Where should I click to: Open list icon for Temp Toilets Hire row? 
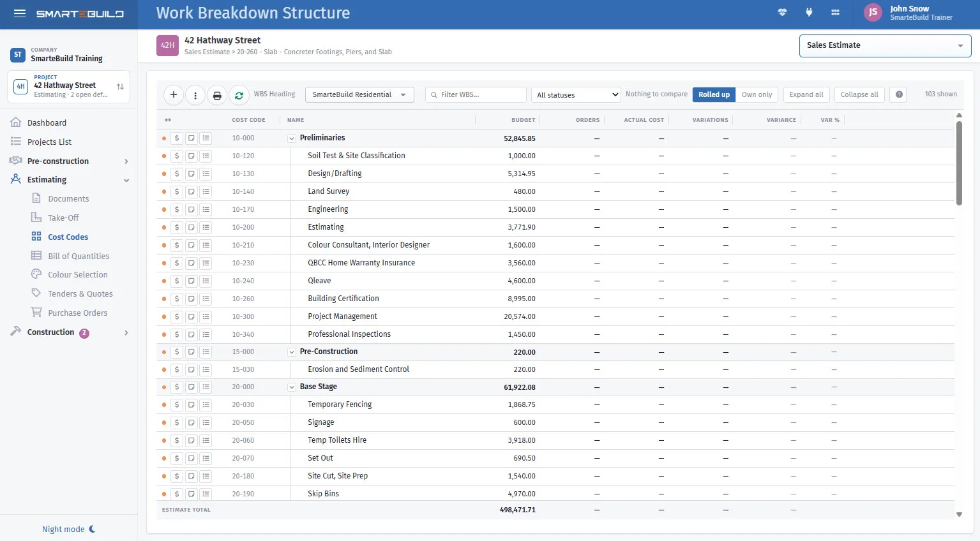pyautogui.click(x=206, y=441)
